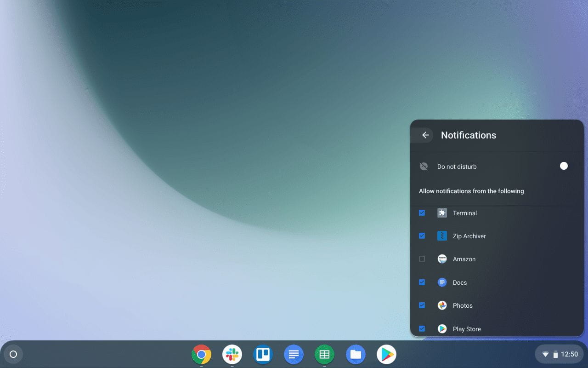
Task: Uncheck notifications for Docs
Action: click(x=422, y=282)
